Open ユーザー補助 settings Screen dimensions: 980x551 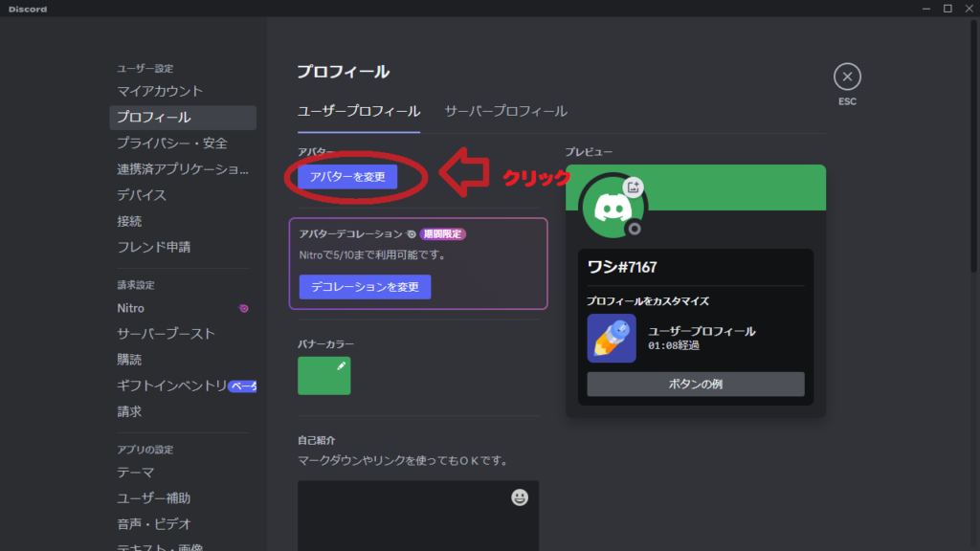(183, 498)
